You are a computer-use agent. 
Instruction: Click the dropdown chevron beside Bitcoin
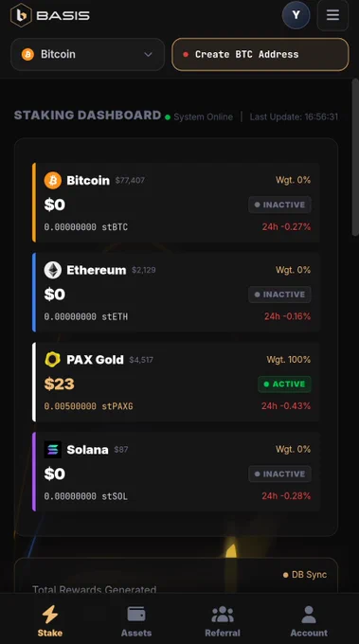point(149,54)
